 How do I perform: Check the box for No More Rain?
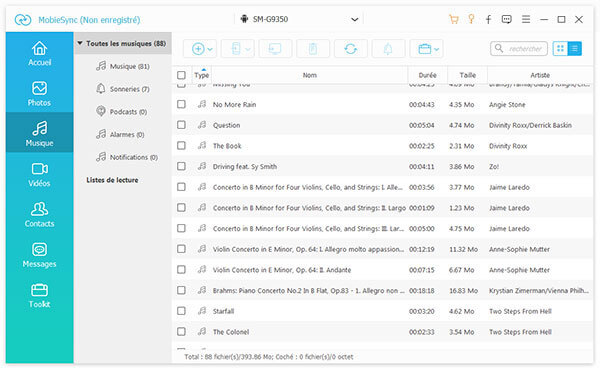point(181,104)
